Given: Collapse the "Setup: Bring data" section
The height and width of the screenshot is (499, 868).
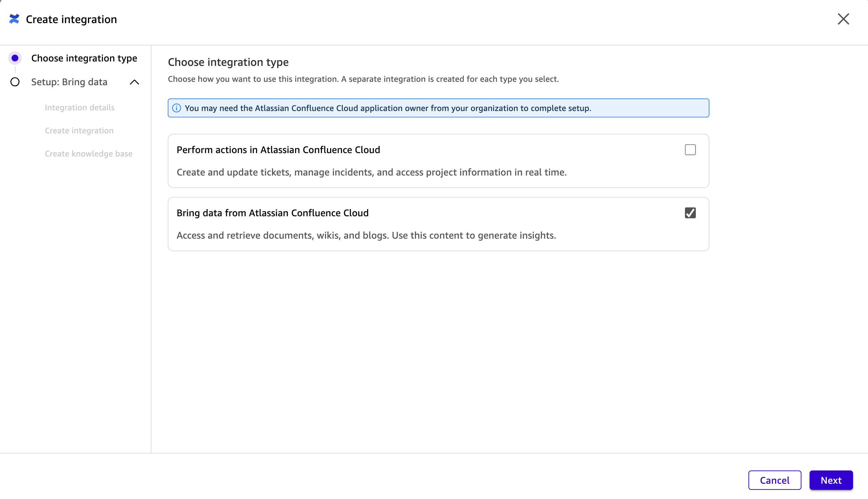Looking at the screenshot, I should pos(134,82).
